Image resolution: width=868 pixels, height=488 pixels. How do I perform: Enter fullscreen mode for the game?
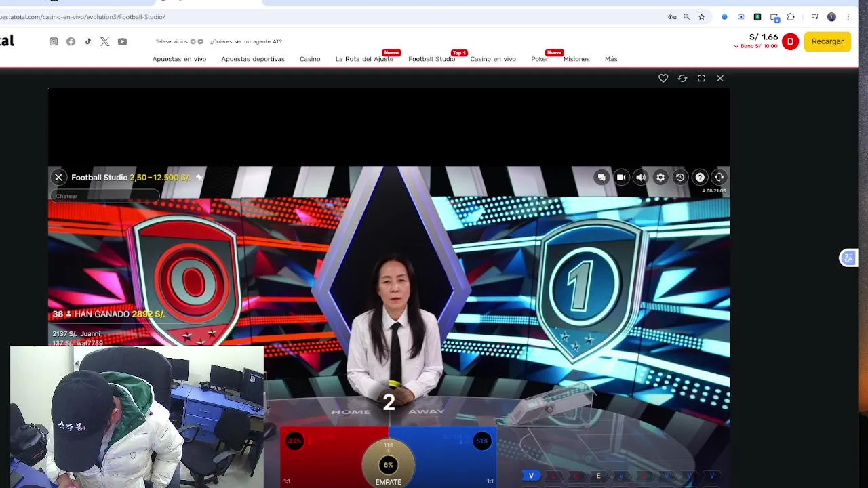(x=701, y=78)
